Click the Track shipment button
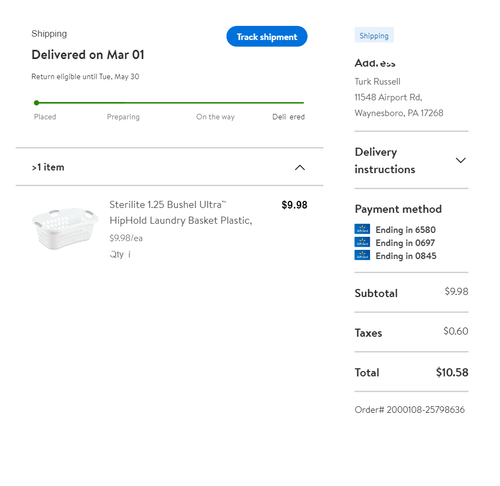Viewport: 500px width, 486px height. [267, 36]
